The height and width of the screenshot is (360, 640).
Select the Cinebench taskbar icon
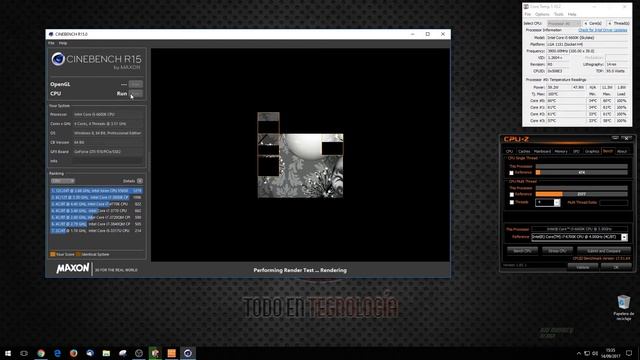(188, 353)
